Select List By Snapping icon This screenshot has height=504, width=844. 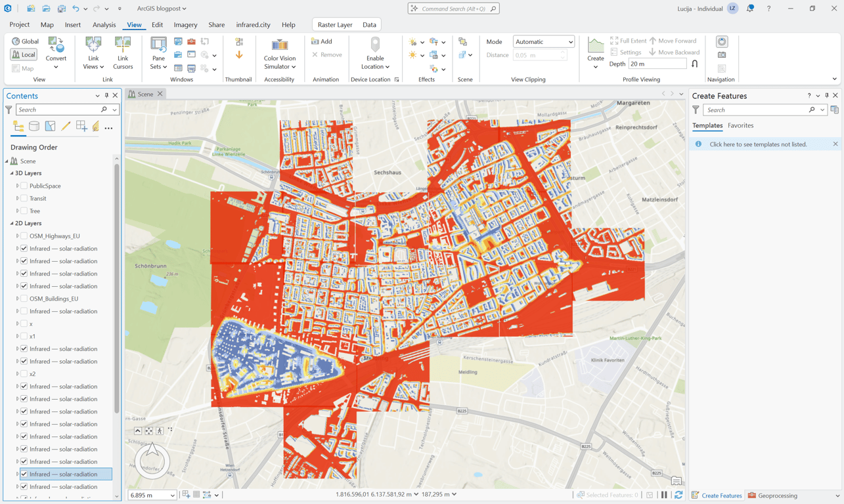(81, 127)
